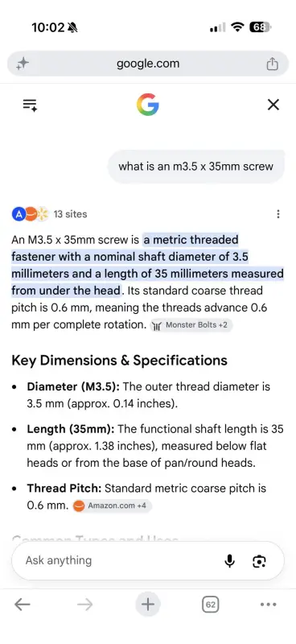
Task: Tap the share icon in address bar
Action: point(272,64)
